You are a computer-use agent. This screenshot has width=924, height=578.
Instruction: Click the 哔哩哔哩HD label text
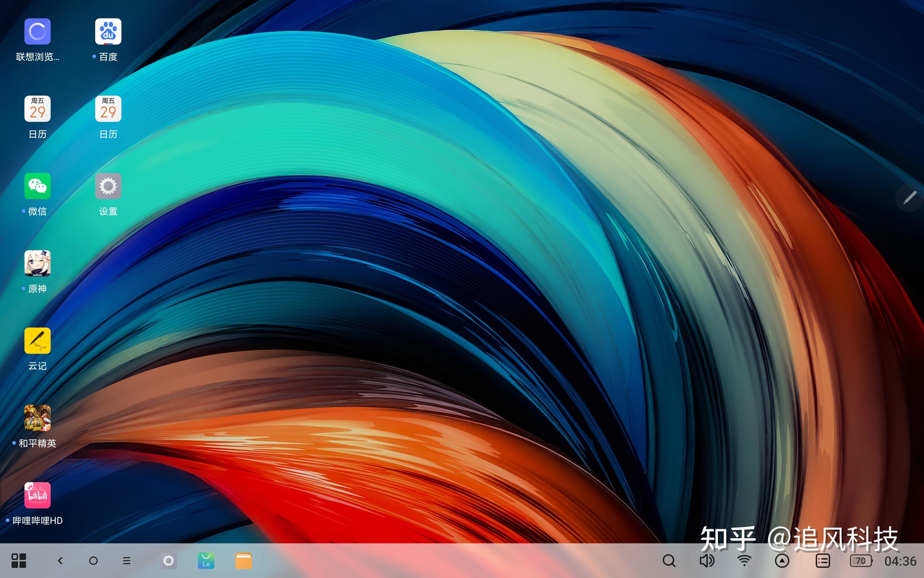pyautogui.click(x=38, y=520)
